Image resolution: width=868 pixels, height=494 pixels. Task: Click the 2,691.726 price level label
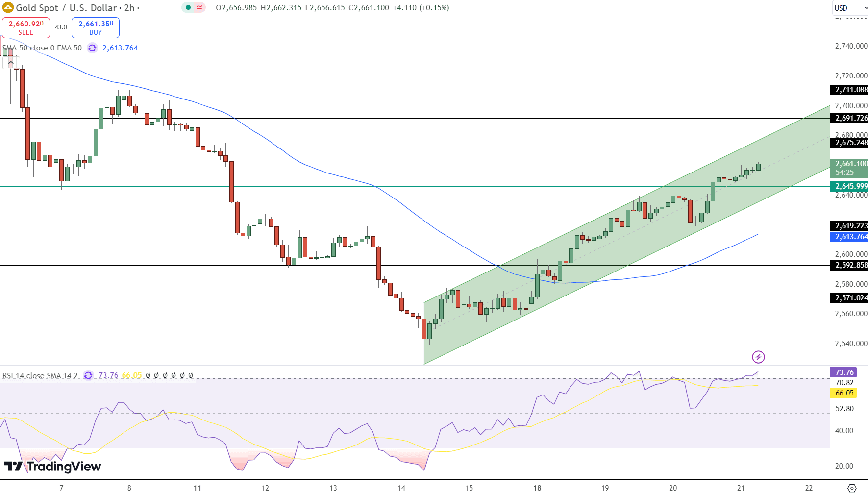coord(849,118)
